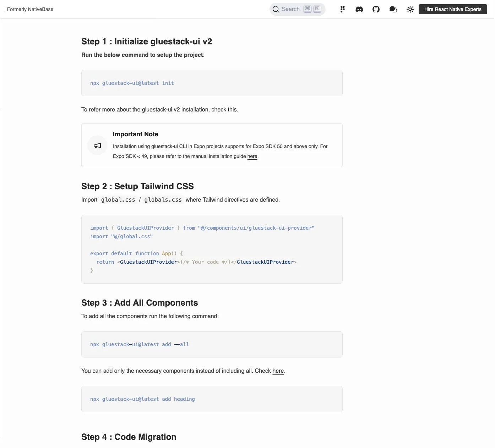The image size is (495, 448).
Task: Click the megaphone icon in Important Note
Action: pos(97,145)
